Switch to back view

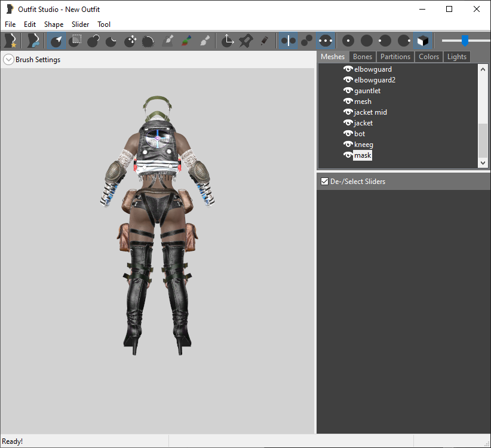pos(367,41)
